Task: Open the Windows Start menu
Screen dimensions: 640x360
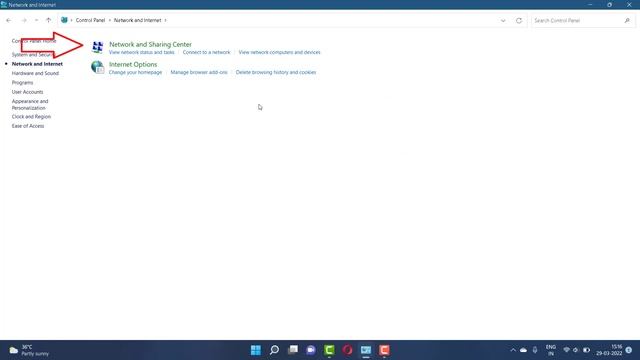Action: (256, 350)
